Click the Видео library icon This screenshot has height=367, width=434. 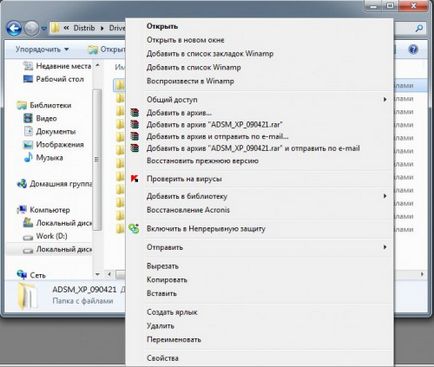[x=28, y=118]
